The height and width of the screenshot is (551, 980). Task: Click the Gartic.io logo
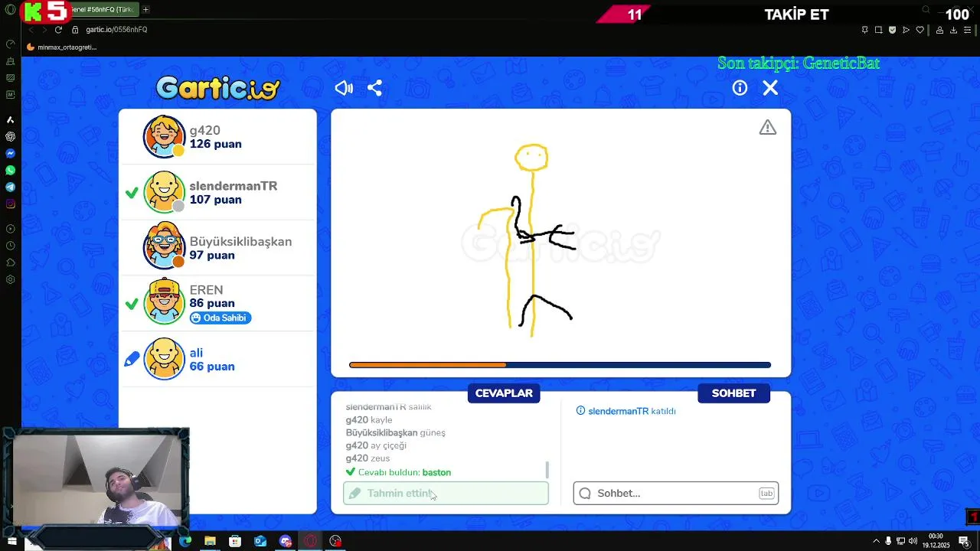[x=218, y=88]
